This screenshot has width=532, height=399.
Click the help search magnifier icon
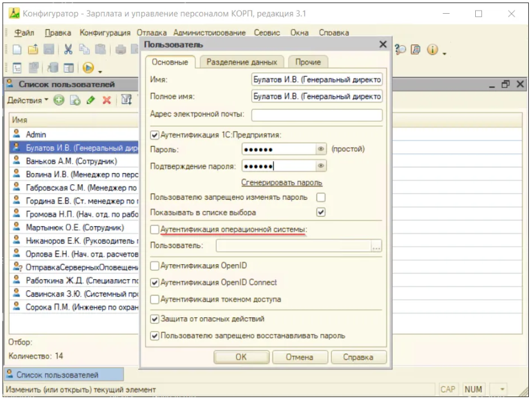(x=401, y=50)
